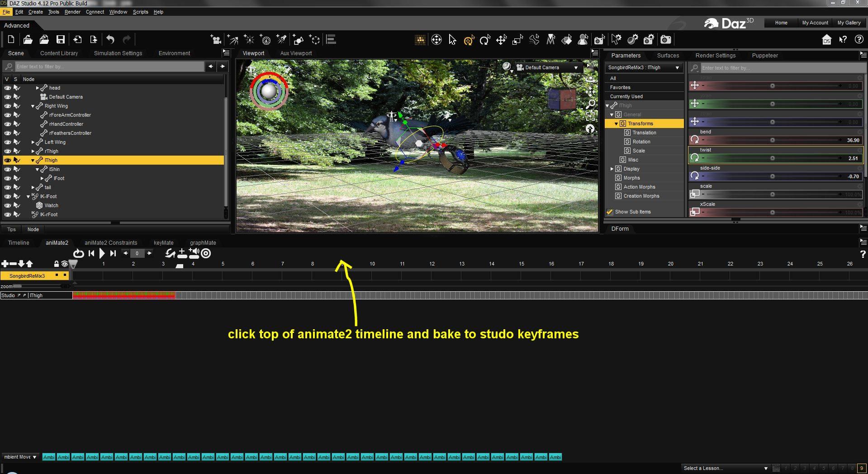
Task: Click the aniMate2 loop playback icon
Action: click(x=79, y=253)
